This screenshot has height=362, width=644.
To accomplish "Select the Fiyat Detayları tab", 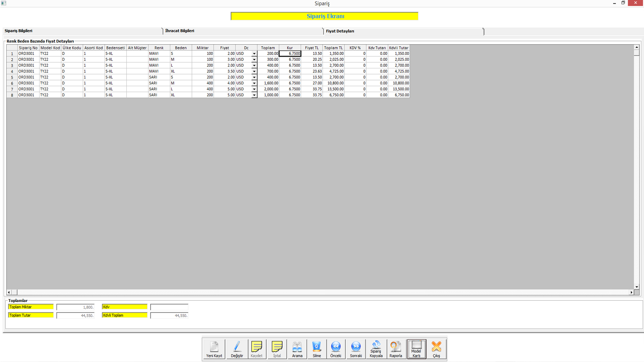I will coord(340,31).
